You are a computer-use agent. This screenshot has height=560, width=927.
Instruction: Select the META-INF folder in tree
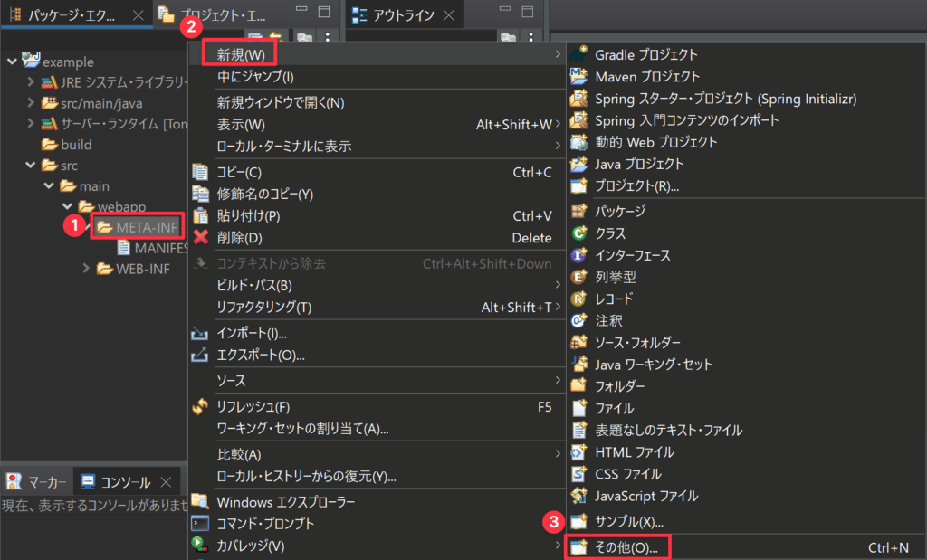pyautogui.click(x=146, y=226)
